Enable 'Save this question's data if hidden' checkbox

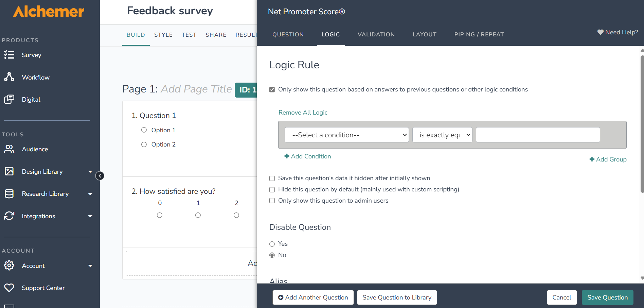pyautogui.click(x=272, y=178)
